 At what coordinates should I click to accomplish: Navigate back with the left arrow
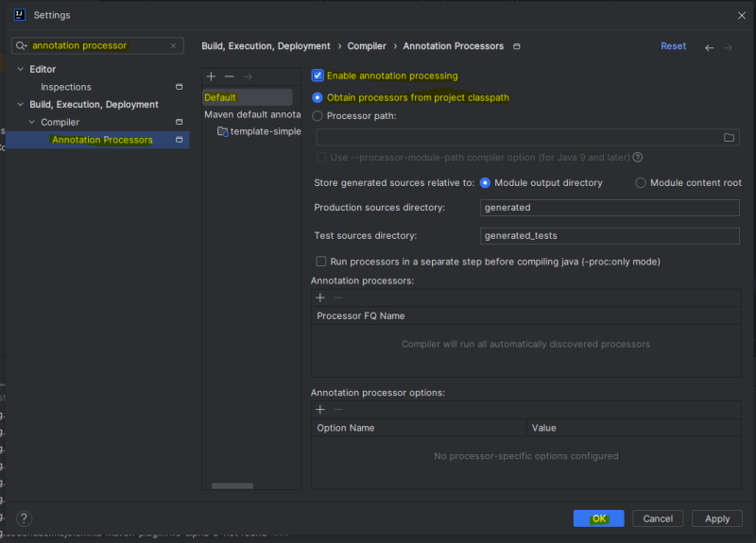[x=710, y=47]
